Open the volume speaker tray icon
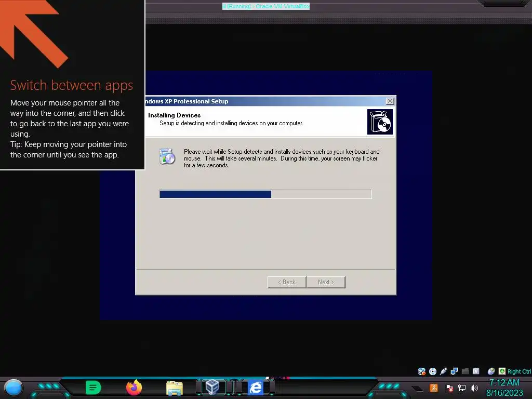 pyautogui.click(x=474, y=388)
